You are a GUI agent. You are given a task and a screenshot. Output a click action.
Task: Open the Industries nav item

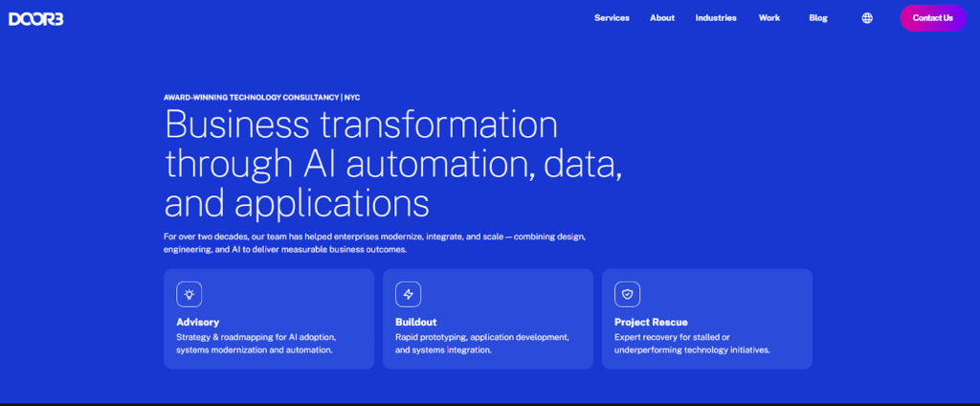716,18
